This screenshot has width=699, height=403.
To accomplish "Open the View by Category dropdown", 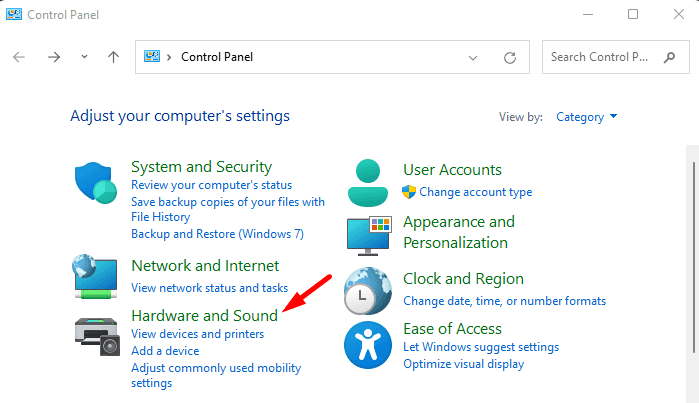I will (x=587, y=117).
